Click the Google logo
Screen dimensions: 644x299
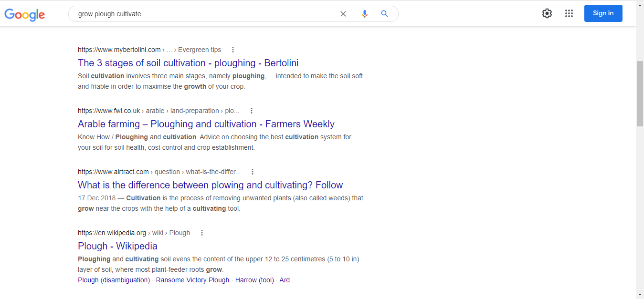tap(25, 14)
